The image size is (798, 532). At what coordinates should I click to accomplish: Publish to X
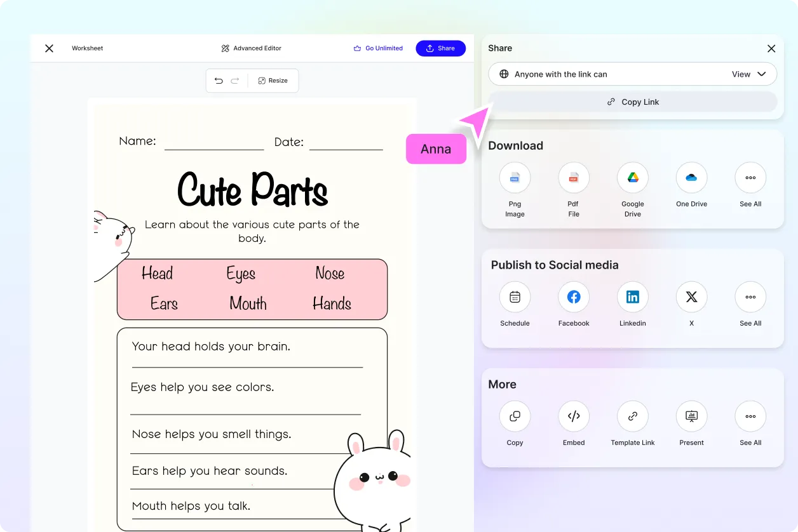pyautogui.click(x=691, y=297)
